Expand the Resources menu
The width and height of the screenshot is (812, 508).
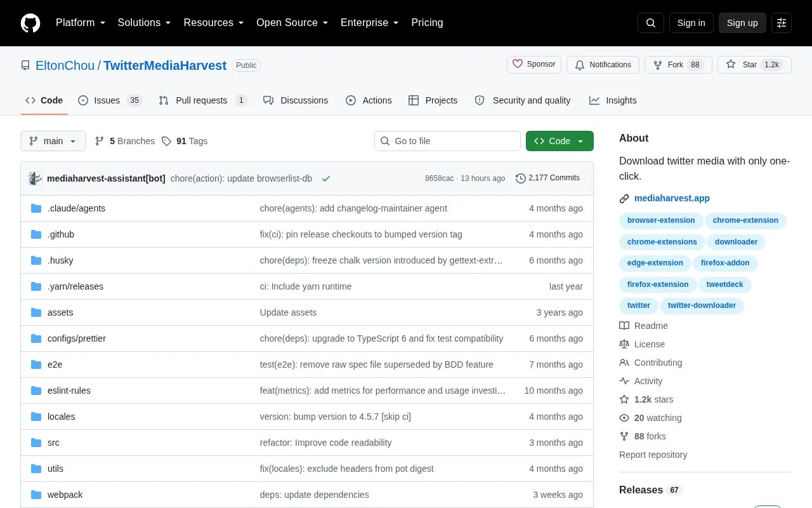[x=214, y=23]
